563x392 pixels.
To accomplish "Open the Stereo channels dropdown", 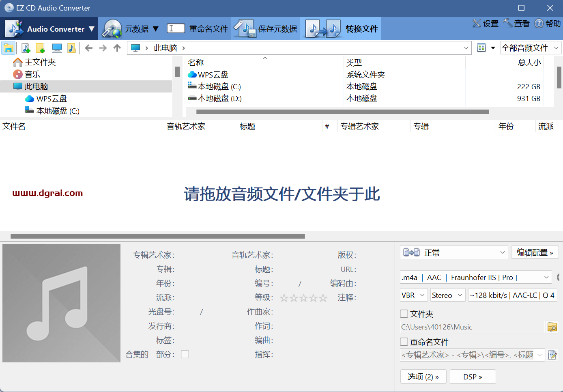I will [447, 295].
